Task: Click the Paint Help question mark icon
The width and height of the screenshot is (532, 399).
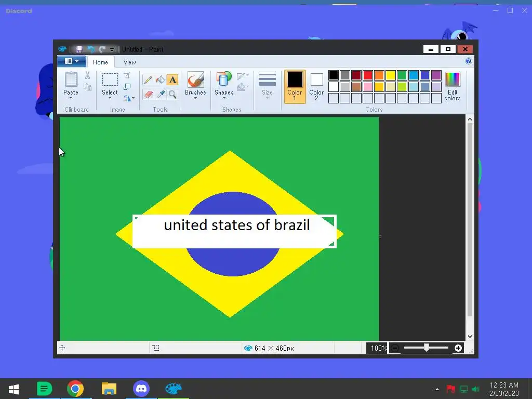Action: pos(469,61)
